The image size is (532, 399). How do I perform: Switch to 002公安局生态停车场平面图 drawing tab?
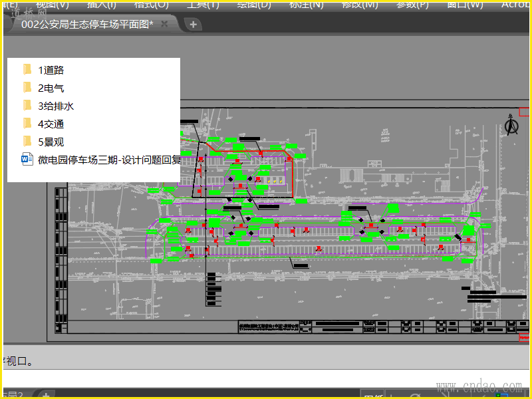[87, 24]
